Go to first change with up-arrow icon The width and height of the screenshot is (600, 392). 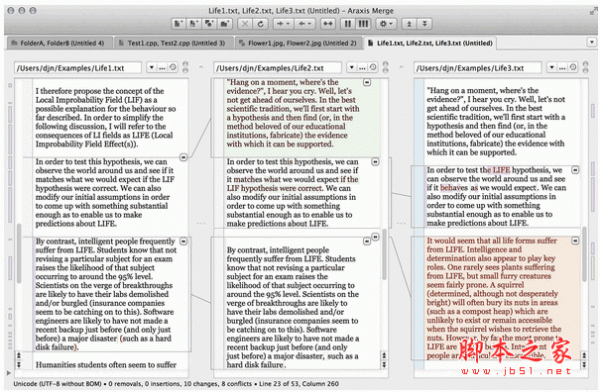pos(409,24)
